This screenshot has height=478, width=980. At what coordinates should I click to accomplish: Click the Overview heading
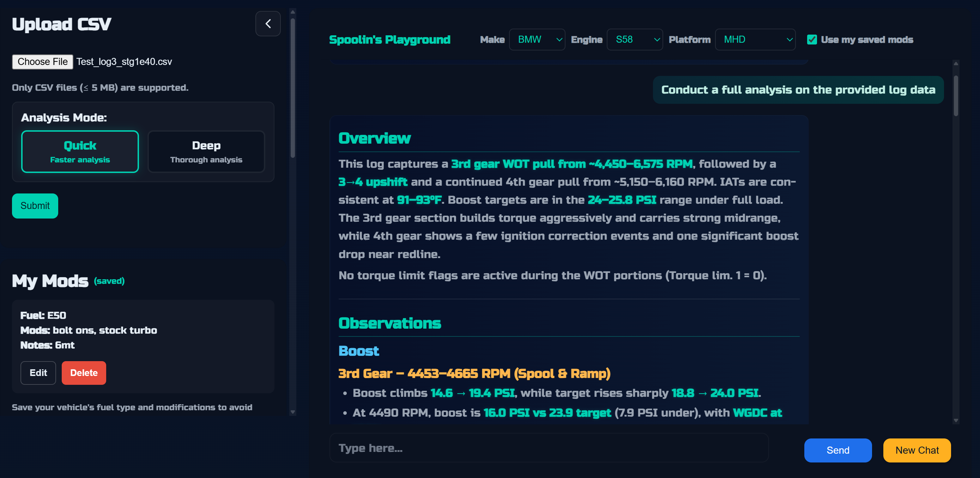pos(374,138)
